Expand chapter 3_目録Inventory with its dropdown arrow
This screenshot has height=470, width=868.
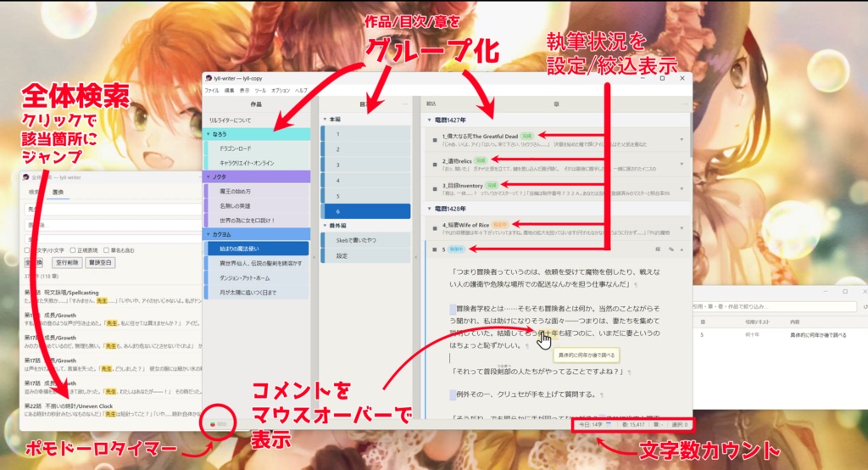[x=682, y=188]
